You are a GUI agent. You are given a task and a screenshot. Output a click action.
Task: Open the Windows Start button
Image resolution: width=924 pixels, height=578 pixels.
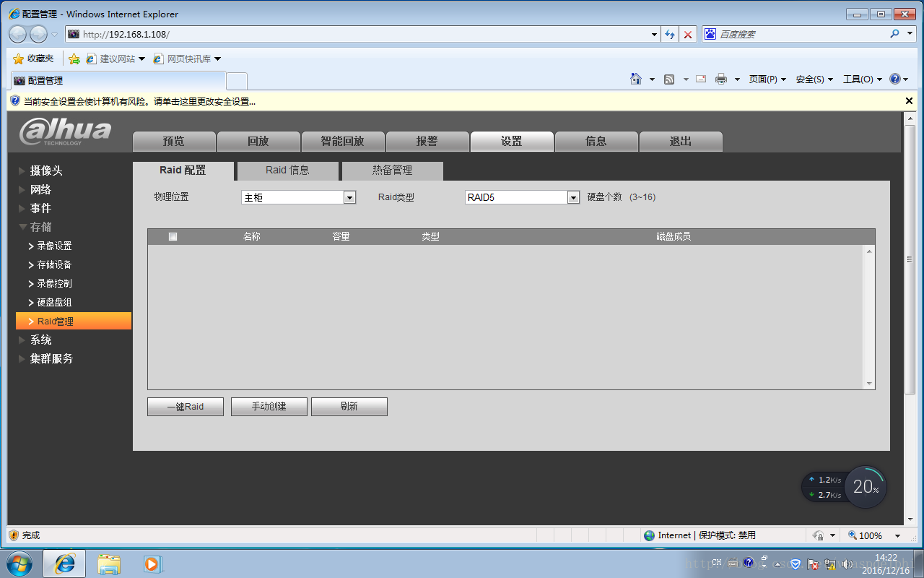[19, 564]
